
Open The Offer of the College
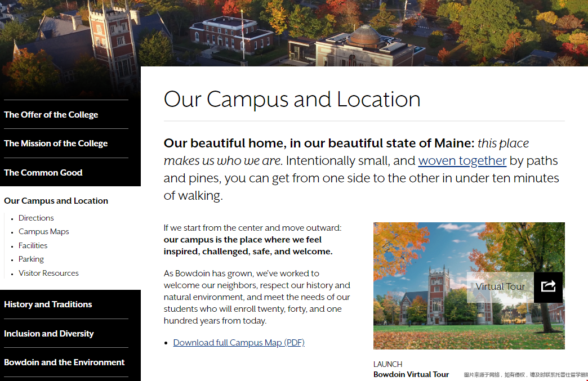(x=51, y=115)
